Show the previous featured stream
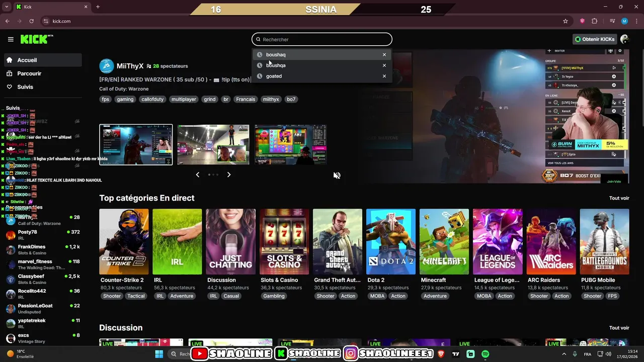Viewport: 644px width, 362px height. point(197,174)
